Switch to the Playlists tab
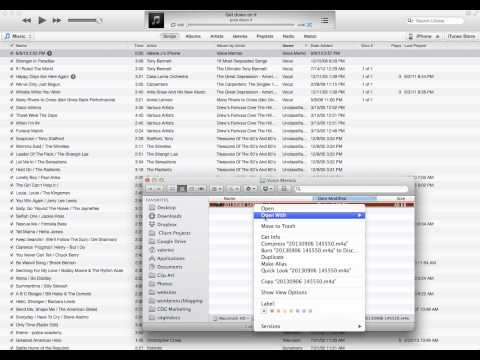This screenshot has width=480, height=360. coord(265,36)
